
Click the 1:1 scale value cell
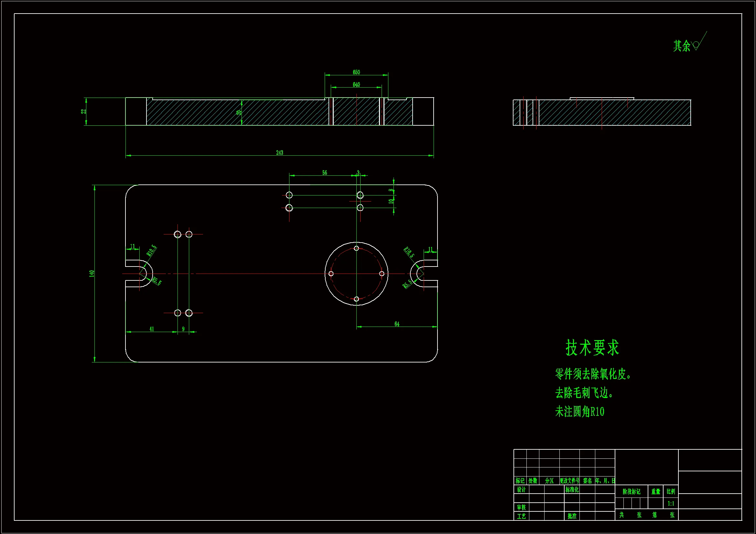(x=671, y=503)
